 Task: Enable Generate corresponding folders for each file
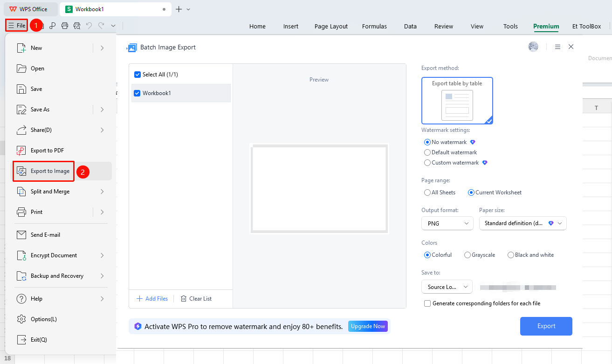(x=427, y=303)
